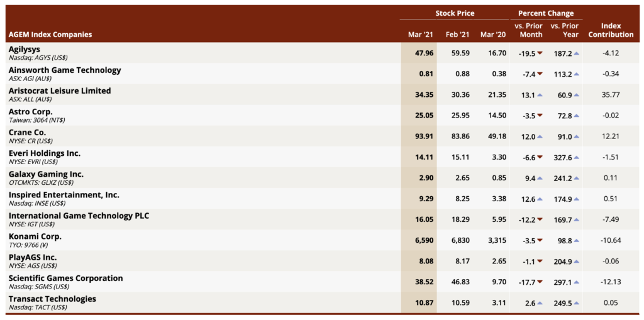Image resolution: width=644 pixels, height=320 pixels.
Task: Click the down arrow beside Agilysys -19.5
Action: 540,53
